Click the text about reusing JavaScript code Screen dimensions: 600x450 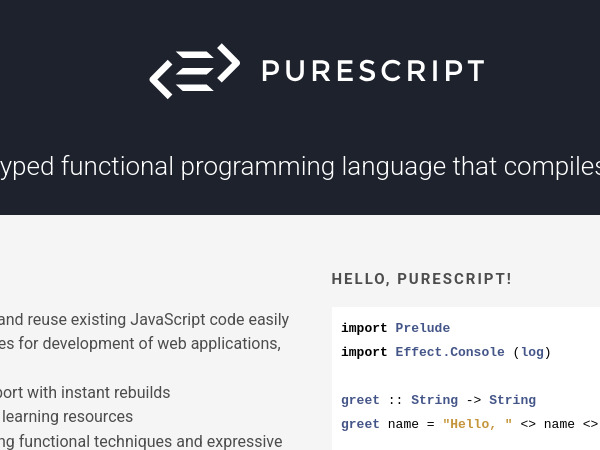pyautogui.click(x=145, y=320)
